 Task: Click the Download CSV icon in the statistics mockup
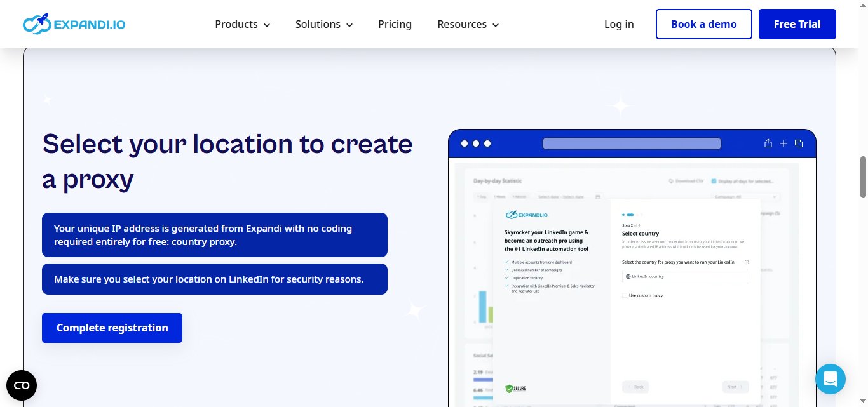tap(671, 181)
